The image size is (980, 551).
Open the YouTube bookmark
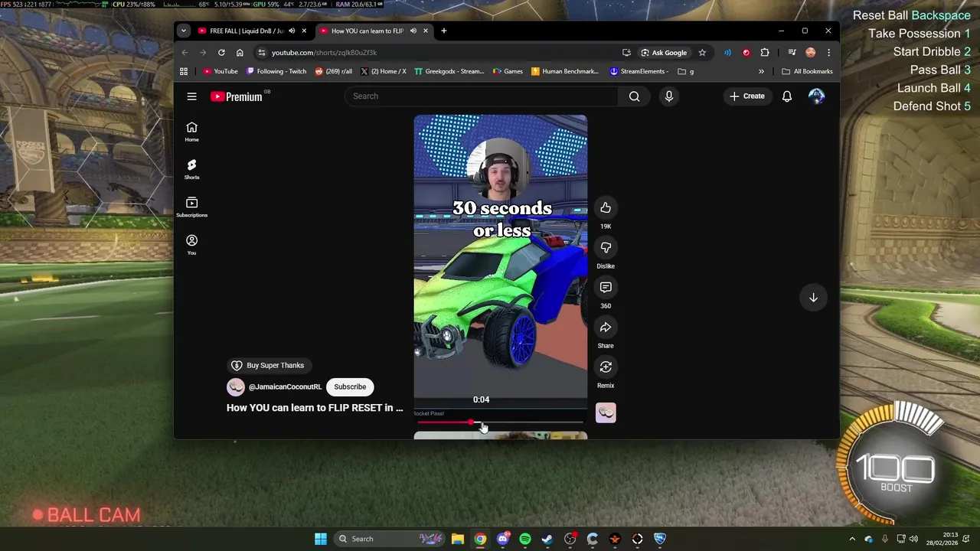tap(220, 71)
